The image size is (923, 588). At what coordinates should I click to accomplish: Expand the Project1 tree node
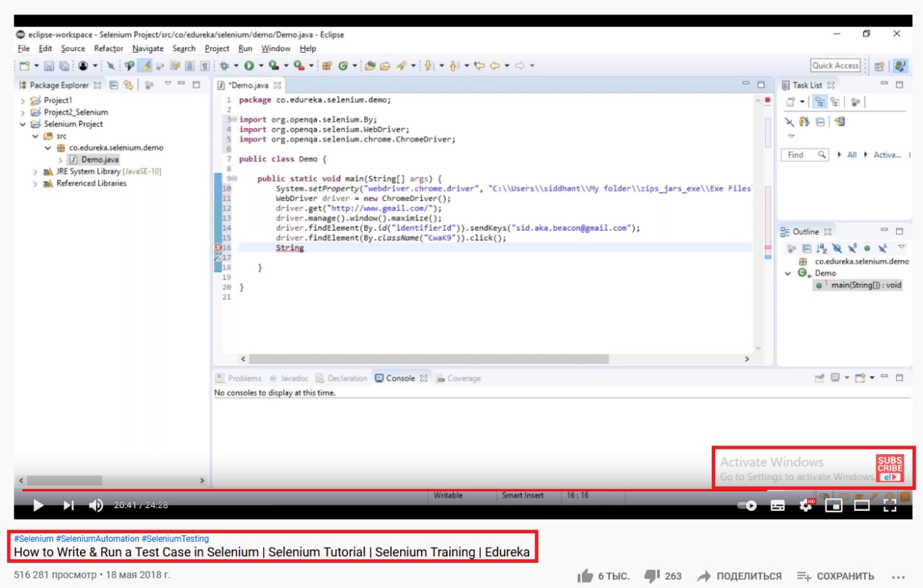click(x=23, y=100)
